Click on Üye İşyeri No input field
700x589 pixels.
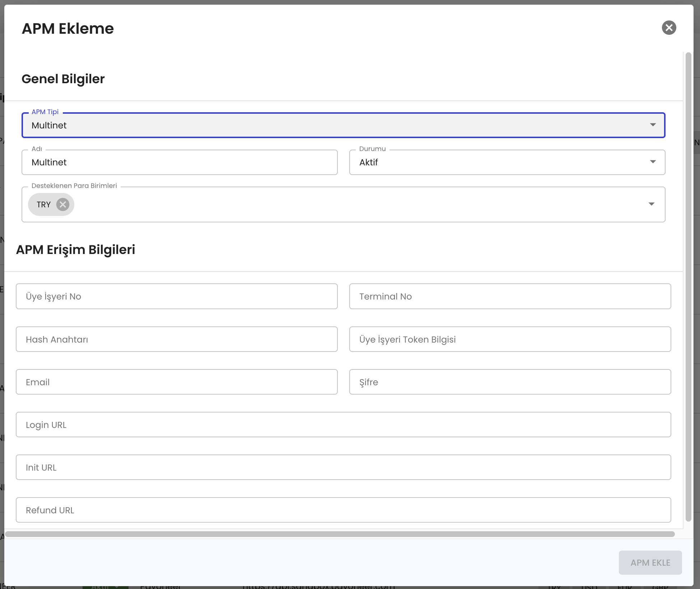click(177, 296)
